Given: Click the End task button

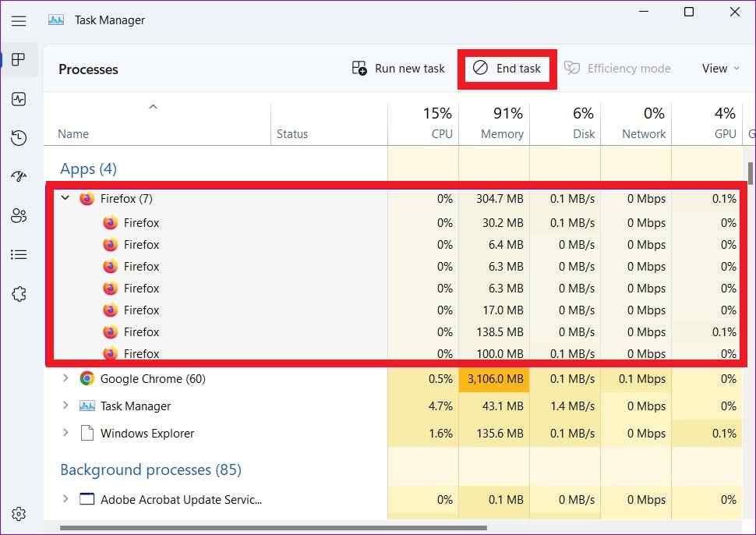Looking at the screenshot, I should pyautogui.click(x=507, y=69).
